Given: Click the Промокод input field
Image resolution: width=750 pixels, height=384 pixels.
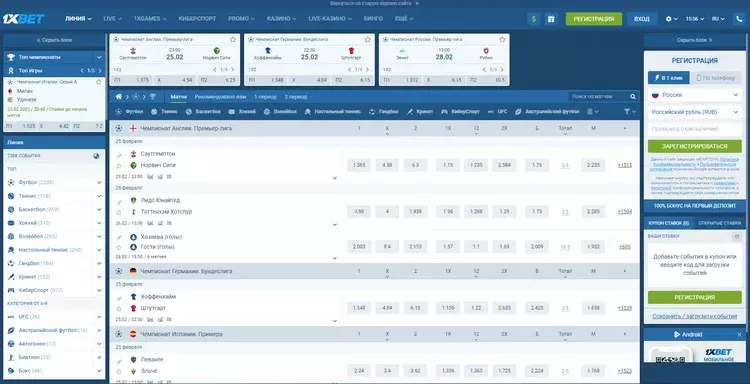Looking at the screenshot, I should tap(695, 129).
